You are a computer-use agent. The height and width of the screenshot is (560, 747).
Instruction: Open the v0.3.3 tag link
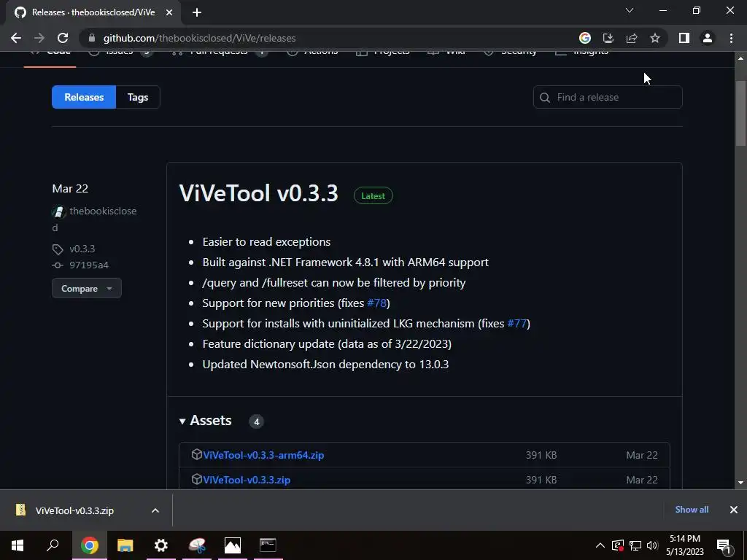coord(82,249)
